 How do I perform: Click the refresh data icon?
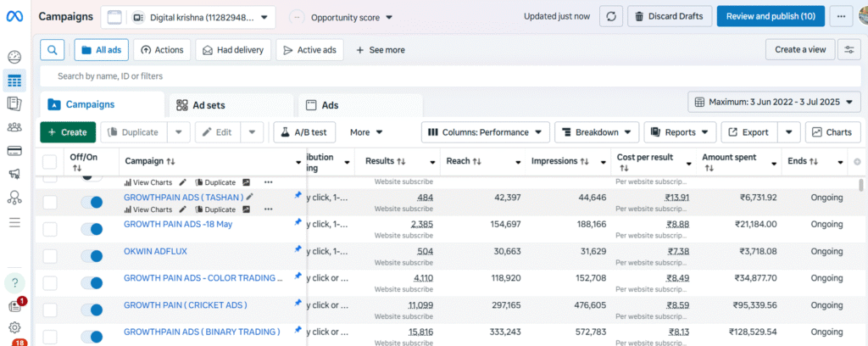point(611,16)
